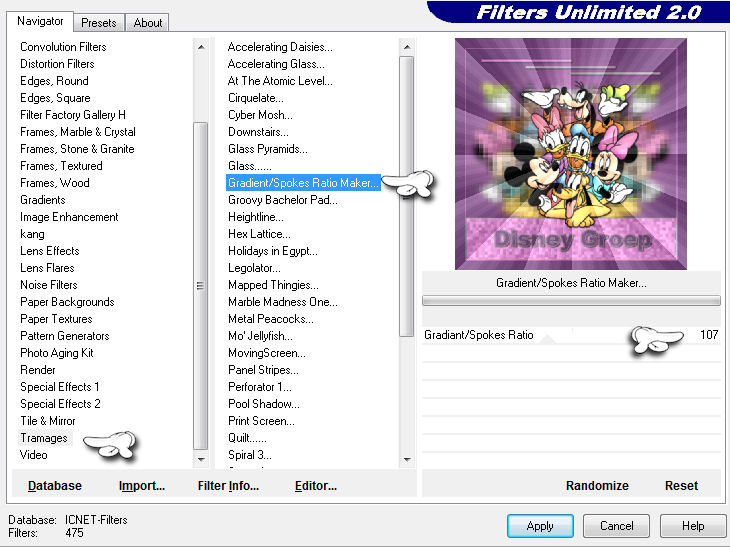Viewport: 730px width, 547px height.
Task: Choose Edges, Square category
Action: click(x=55, y=98)
